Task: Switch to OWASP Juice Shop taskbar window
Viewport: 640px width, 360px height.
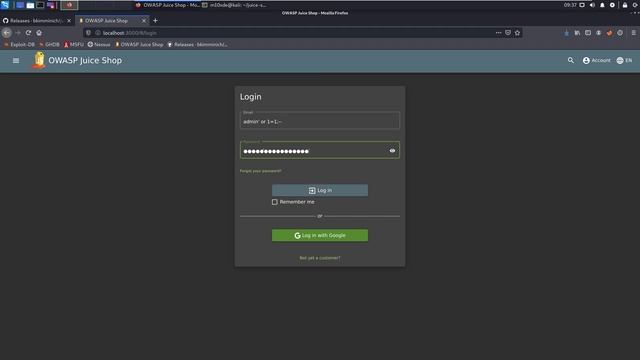Action: 167,5
